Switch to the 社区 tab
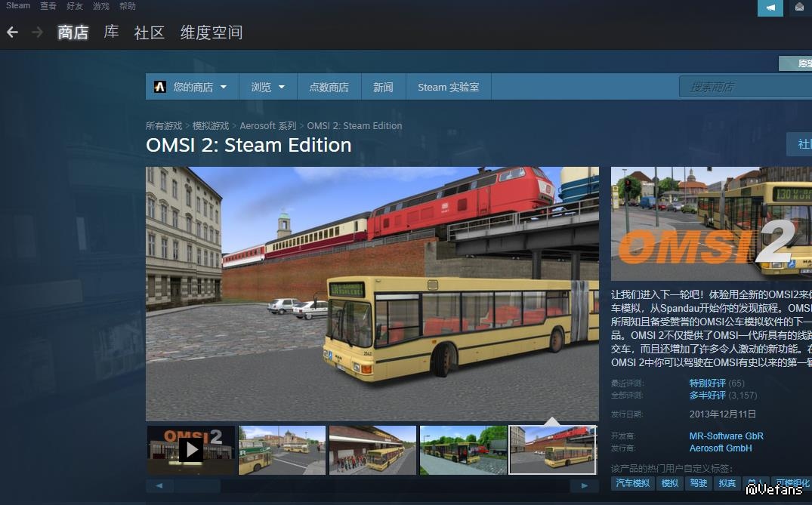 pyautogui.click(x=149, y=32)
